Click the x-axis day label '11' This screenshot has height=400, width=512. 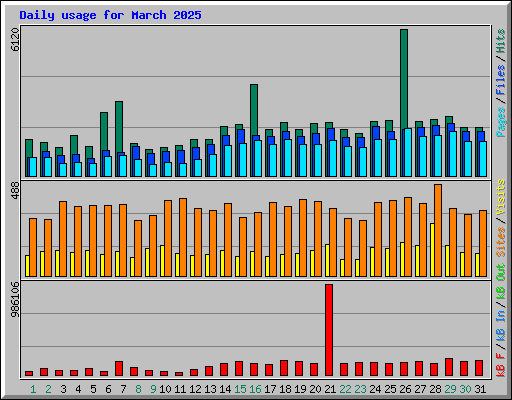click(x=180, y=389)
